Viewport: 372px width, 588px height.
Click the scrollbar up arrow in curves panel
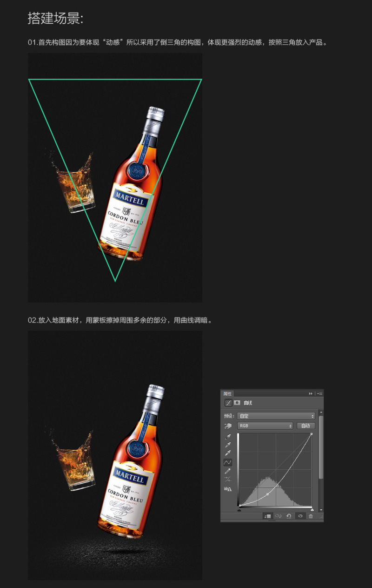[321, 412]
